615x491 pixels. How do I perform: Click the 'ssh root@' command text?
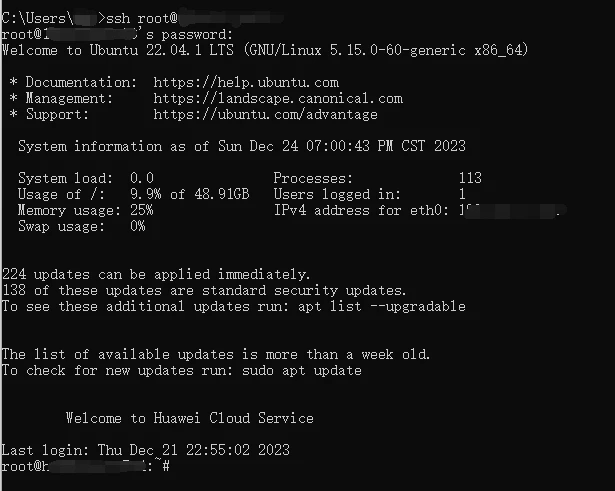(142, 18)
